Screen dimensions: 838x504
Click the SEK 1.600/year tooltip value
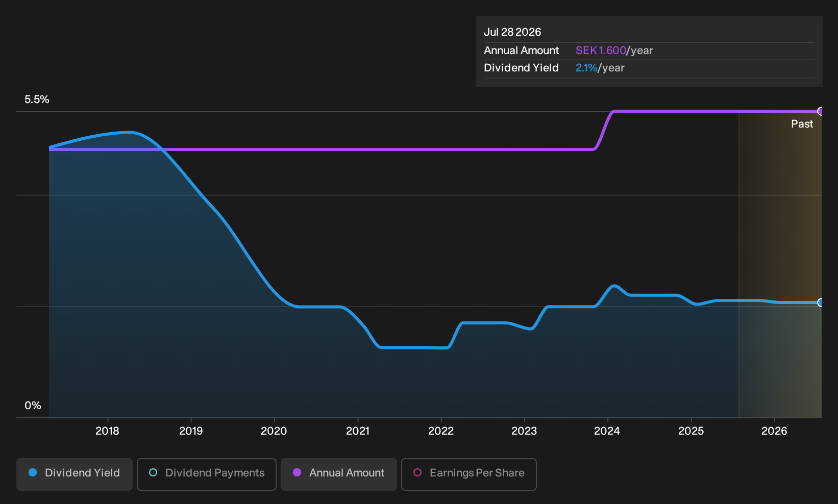pyautogui.click(x=614, y=51)
